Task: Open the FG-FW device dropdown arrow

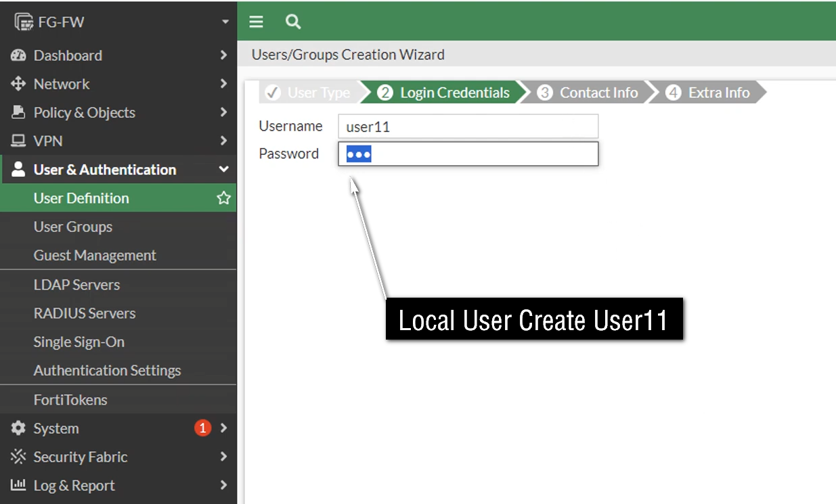Action: (225, 22)
